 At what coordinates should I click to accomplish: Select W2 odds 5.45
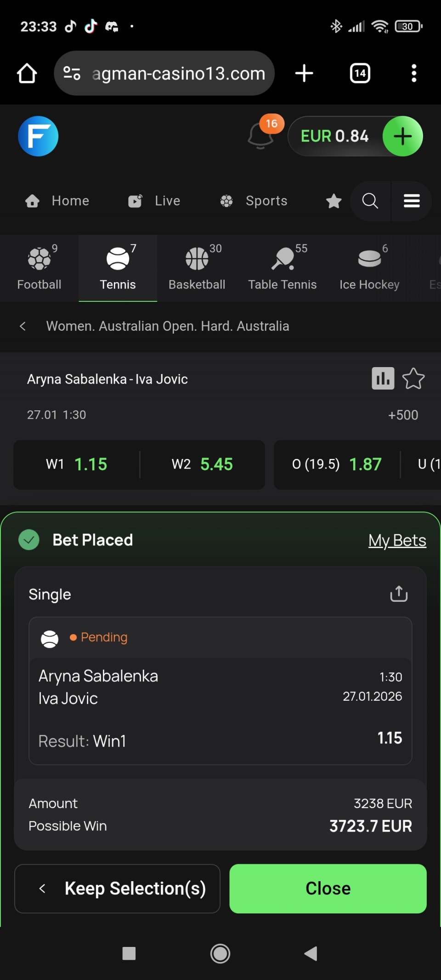[202, 465]
